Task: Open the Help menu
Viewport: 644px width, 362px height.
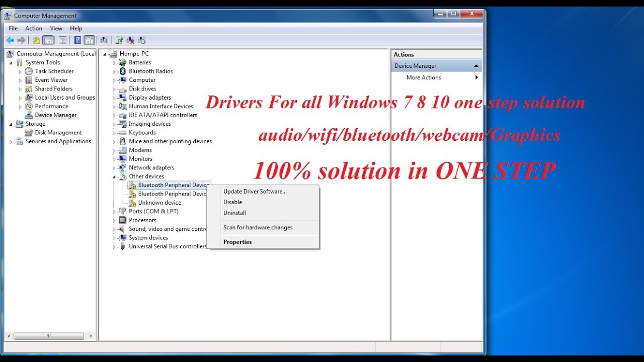Action: click(76, 28)
